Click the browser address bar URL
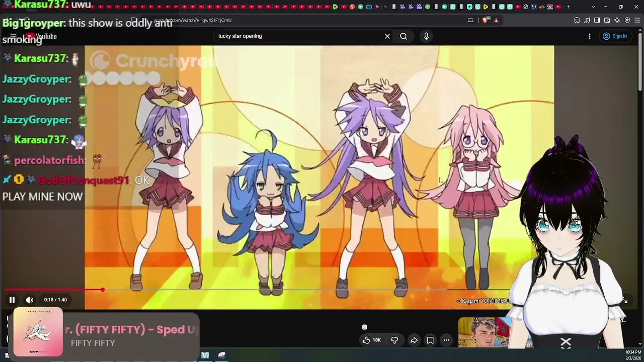This screenshot has width=644, height=362. click(x=192, y=20)
